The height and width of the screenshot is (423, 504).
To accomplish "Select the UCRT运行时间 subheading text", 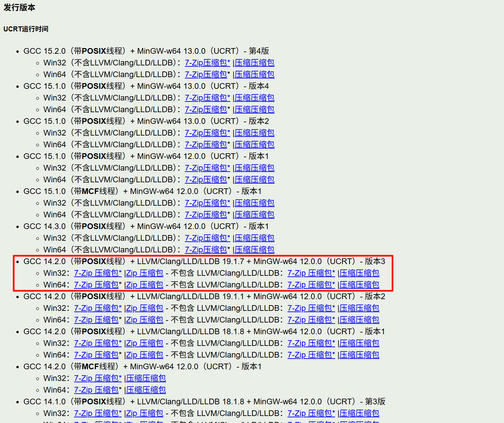I will pos(26,29).
